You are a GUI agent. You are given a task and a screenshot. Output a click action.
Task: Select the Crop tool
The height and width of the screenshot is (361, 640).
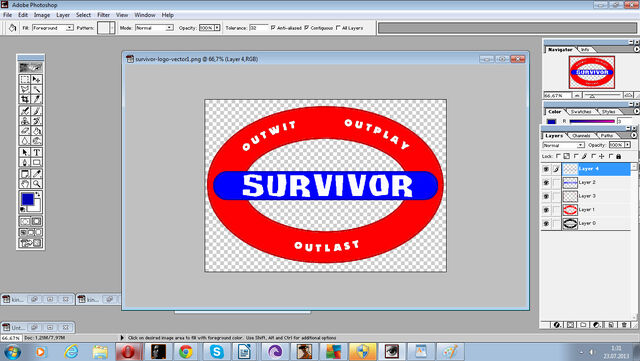[25, 99]
